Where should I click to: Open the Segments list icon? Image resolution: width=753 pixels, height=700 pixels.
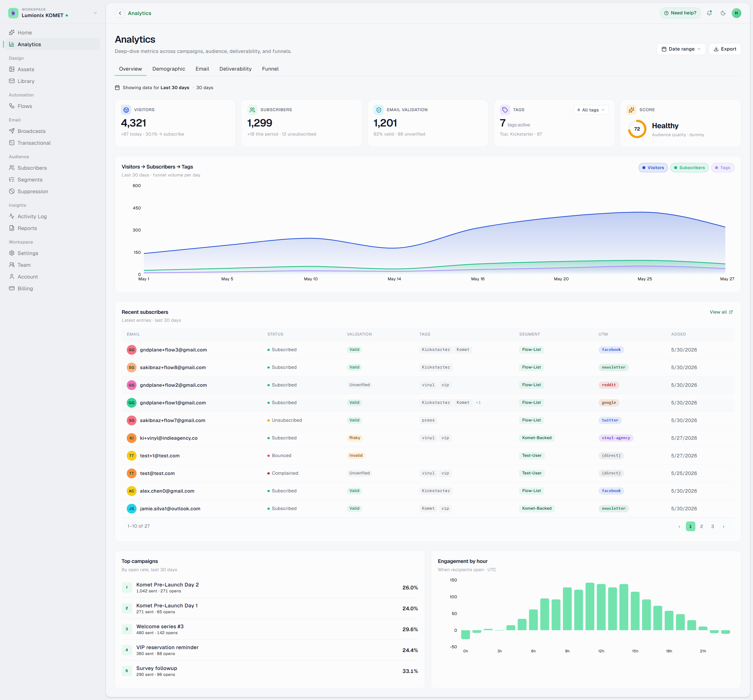(12, 179)
